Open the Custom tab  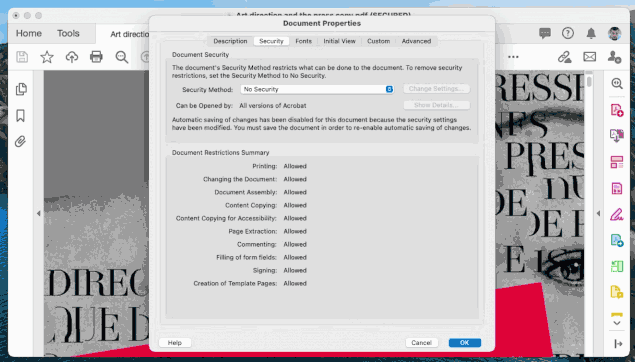tap(379, 41)
